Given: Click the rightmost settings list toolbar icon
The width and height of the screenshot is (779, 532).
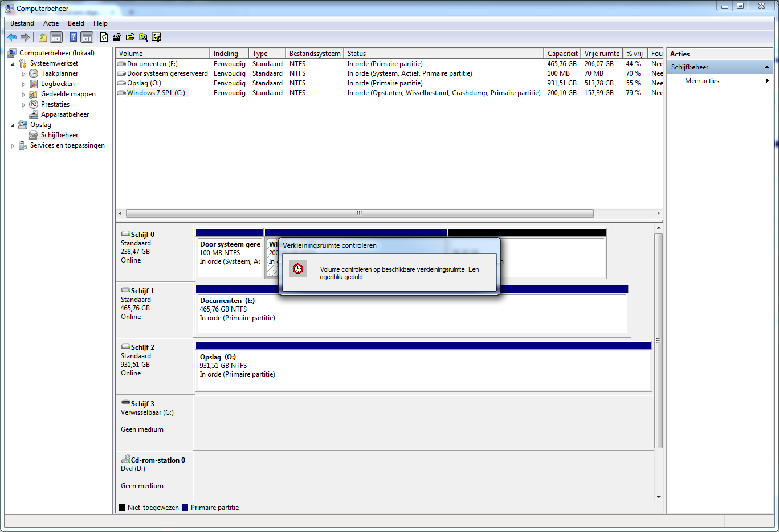Looking at the screenshot, I should (x=157, y=37).
